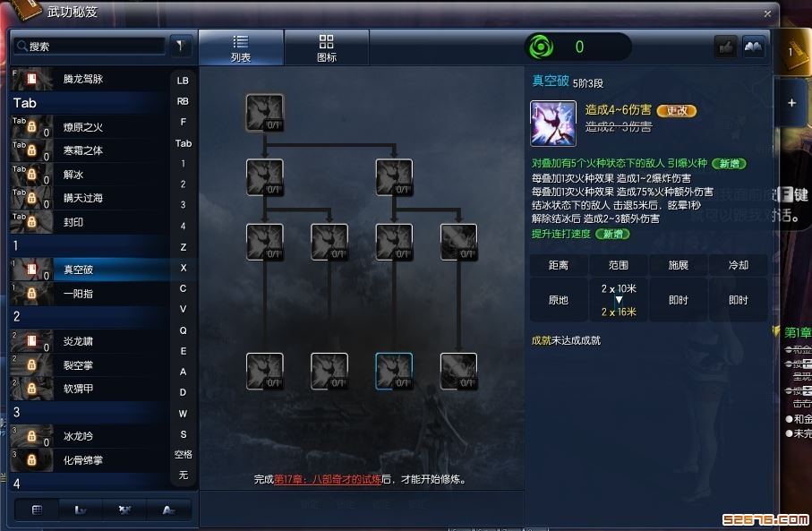Viewport: 812px width, 531px height.
Task: Click the Lv sort icon at bottom
Action: click(81, 510)
